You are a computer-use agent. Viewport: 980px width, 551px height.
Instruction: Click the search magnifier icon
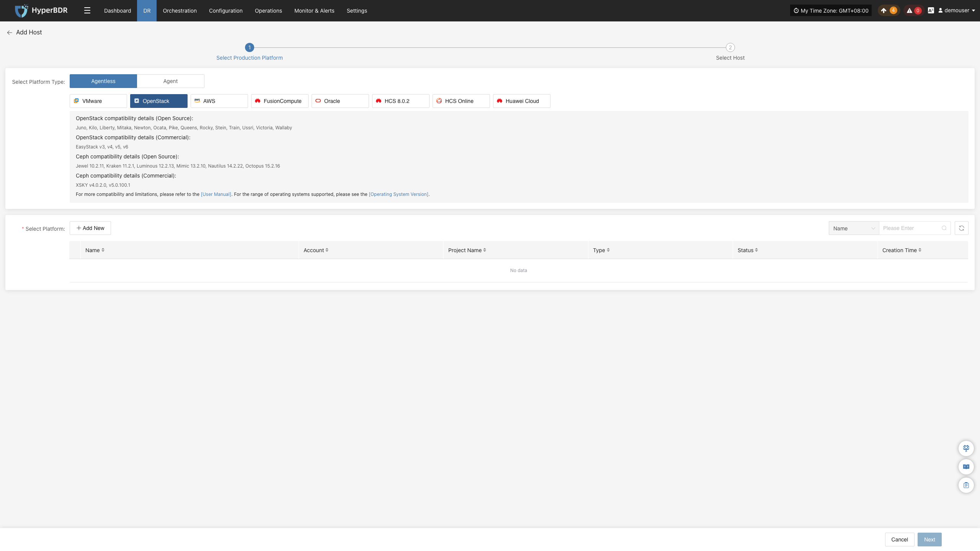(x=944, y=228)
